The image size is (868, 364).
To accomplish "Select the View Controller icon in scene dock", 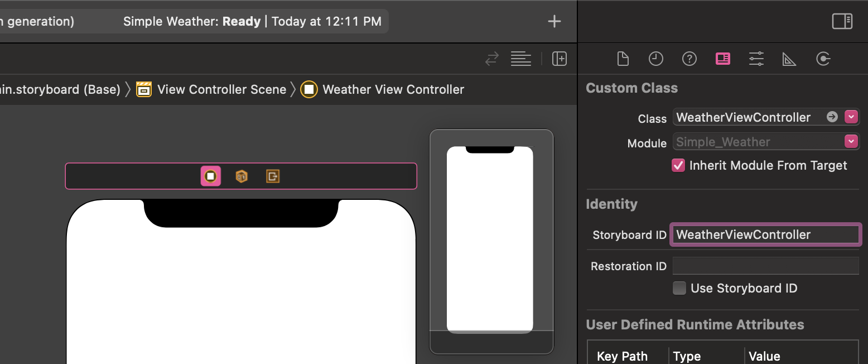I will (x=211, y=176).
